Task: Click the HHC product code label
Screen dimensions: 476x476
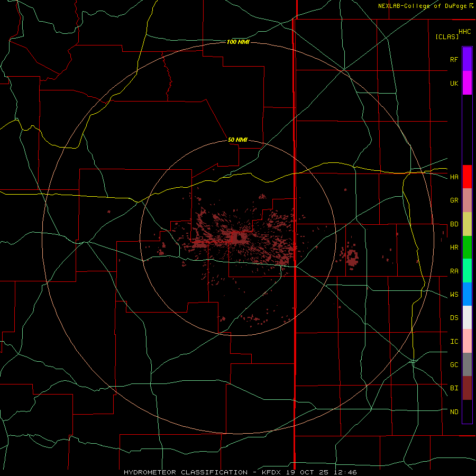Action: click(465, 32)
